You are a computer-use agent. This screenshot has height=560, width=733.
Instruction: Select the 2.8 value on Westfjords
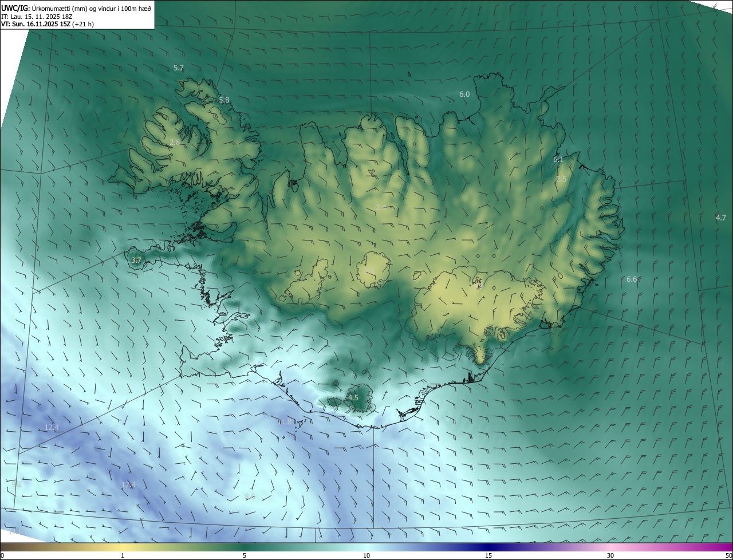pos(175,143)
